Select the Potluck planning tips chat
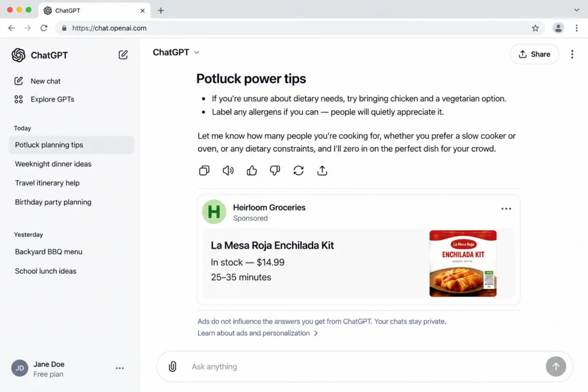Image resolution: width=588 pixels, height=392 pixels. click(71, 145)
